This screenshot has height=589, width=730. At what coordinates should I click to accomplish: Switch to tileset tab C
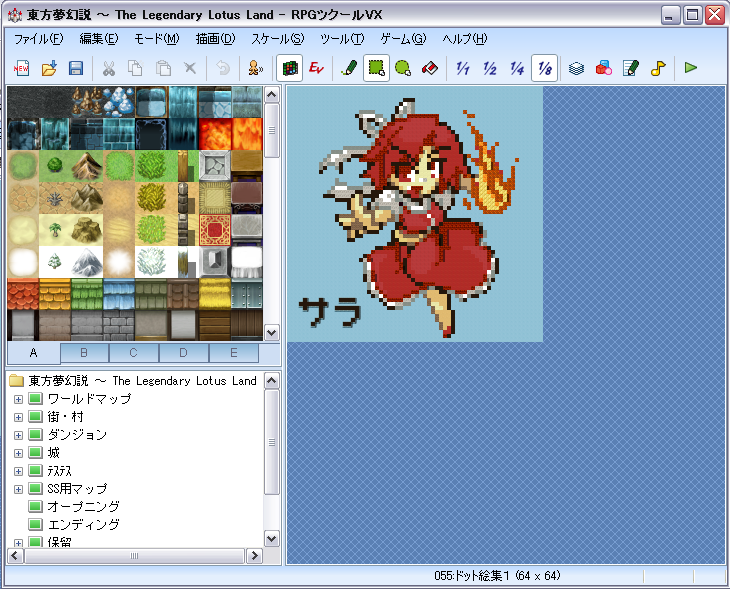(x=134, y=353)
